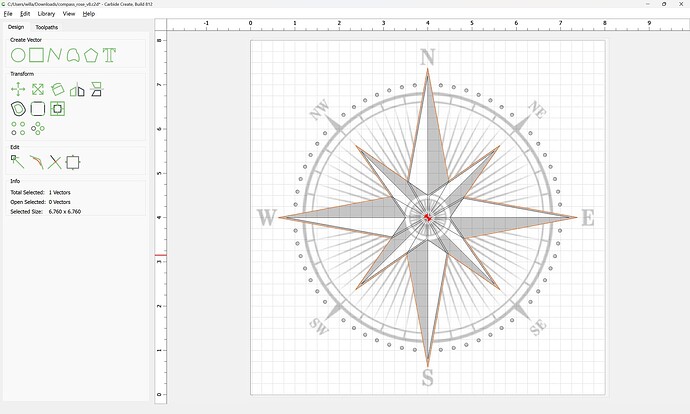Open the Align vectors tool
The width and height of the screenshot is (690, 414).
[x=96, y=90]
